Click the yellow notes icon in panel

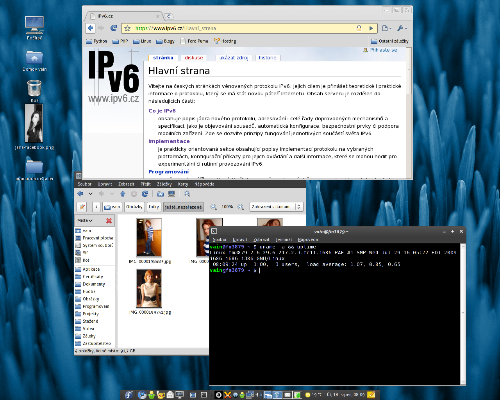[x=371, y=395]
